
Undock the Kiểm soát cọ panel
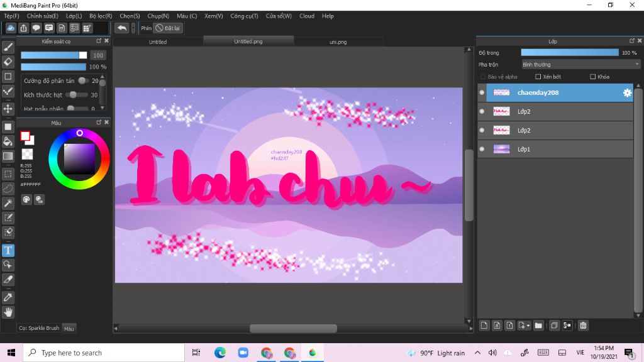click(99, 41)
